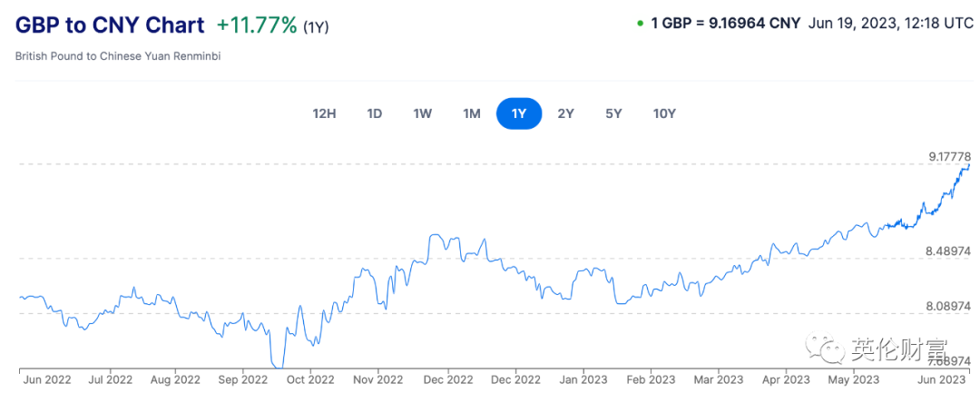Select the 1M range option

471,113
